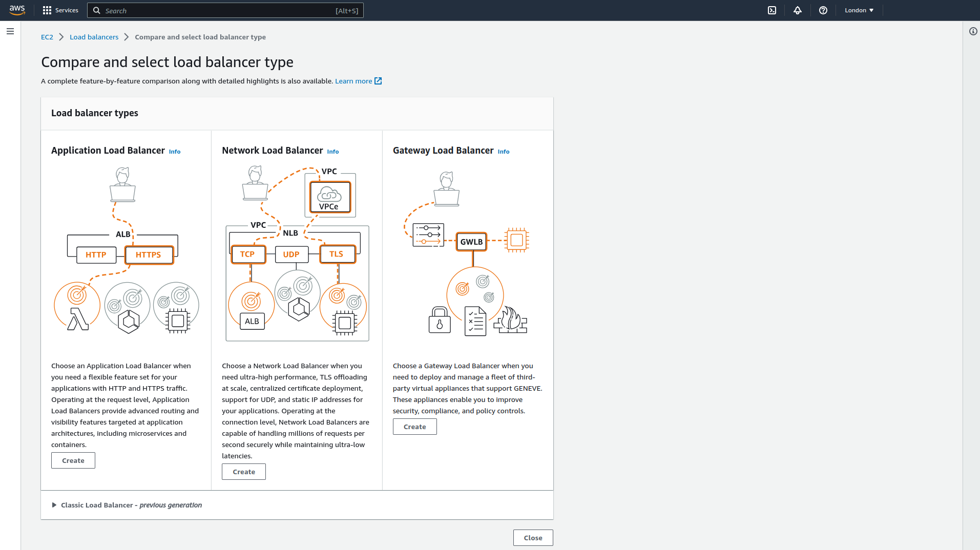
Task: Open the CloudShell terminal icon
Action: pyautogui.click(x=772, y=10)
